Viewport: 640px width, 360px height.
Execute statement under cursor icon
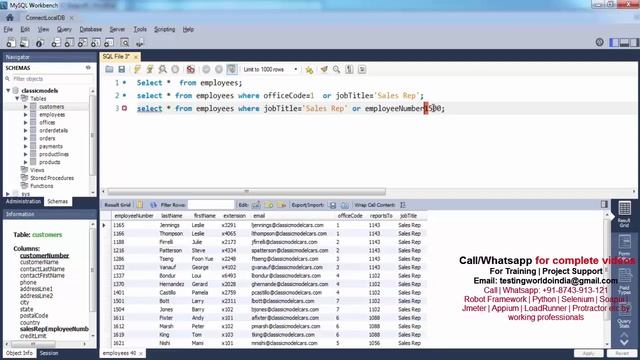coord(150,69)
